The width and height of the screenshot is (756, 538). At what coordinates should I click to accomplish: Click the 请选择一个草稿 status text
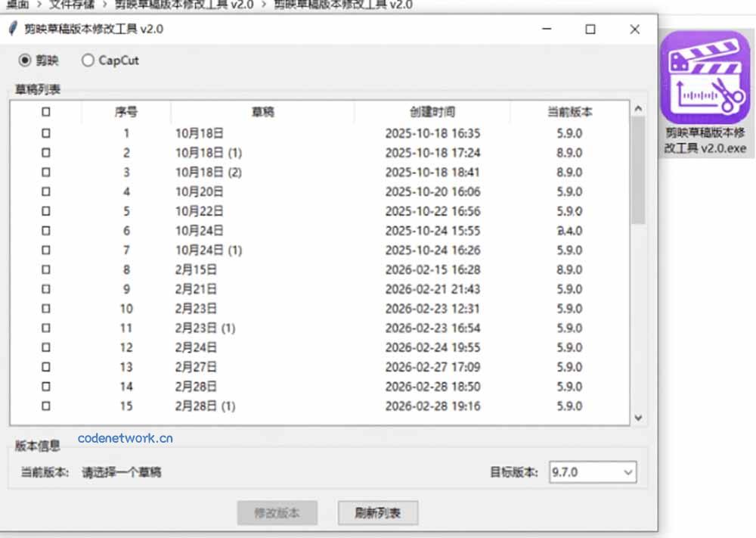tap(122, 472)
